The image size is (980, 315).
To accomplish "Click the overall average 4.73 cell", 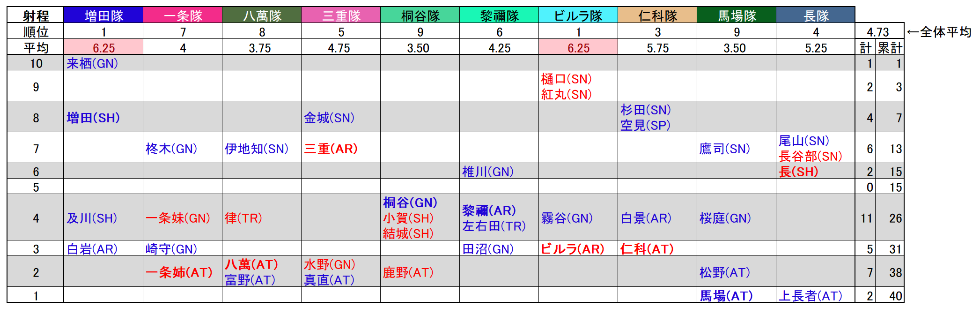I will click(879, 31).
